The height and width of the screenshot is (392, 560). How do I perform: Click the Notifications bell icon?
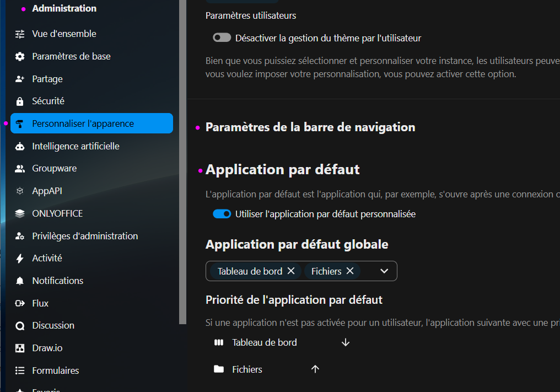click(x=20, y=281)
